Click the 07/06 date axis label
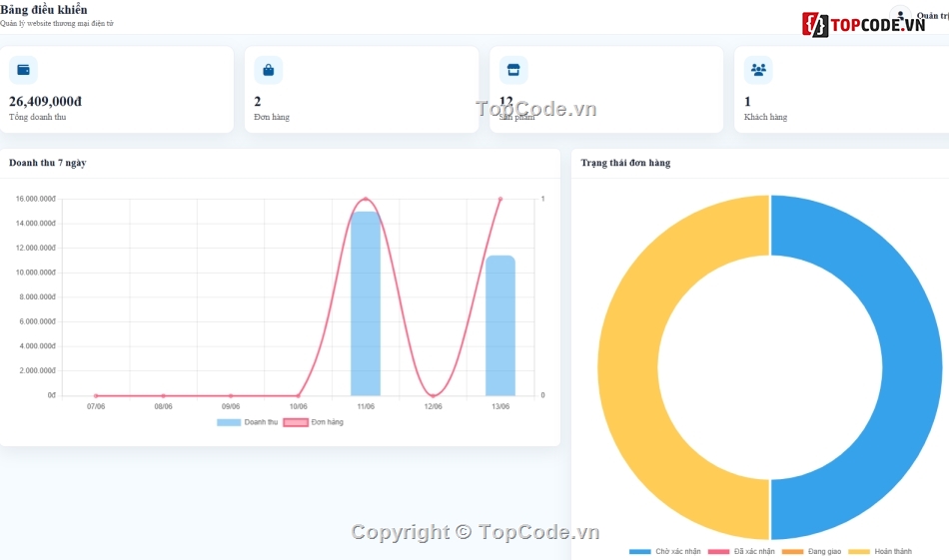Viewport: 949px width, 560px height. (x=96, y=406)
